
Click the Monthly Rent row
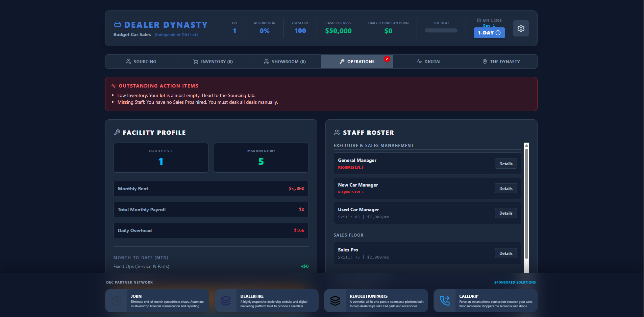click(211, 189)
